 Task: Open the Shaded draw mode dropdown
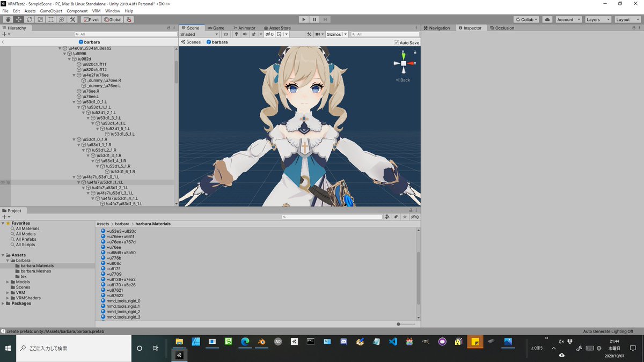coord(199,34)
